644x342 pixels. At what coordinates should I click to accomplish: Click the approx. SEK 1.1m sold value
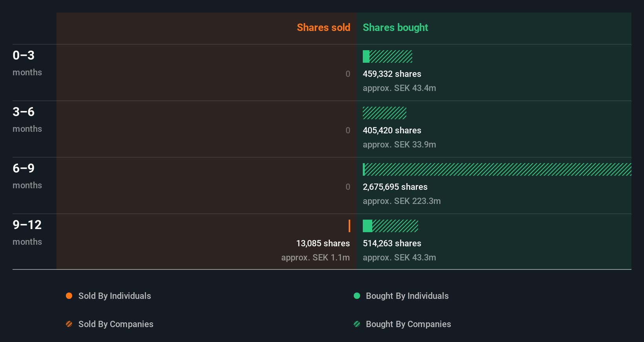point(315,258)
